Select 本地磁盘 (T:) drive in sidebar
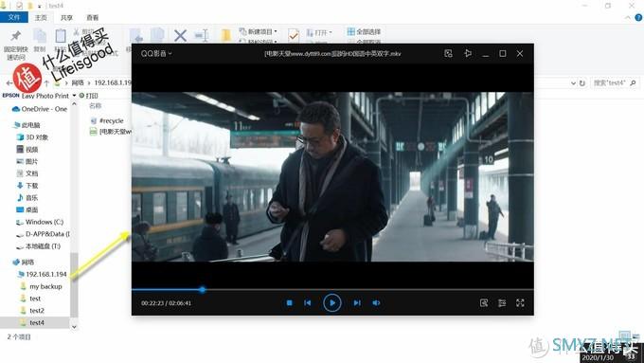644x363 pixels. (38, 246)
